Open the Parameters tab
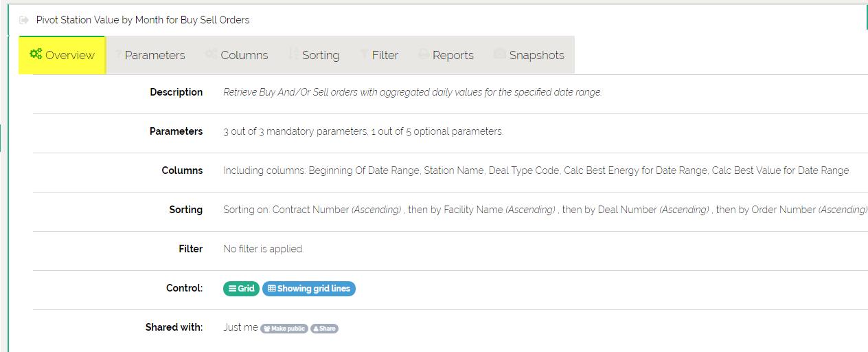Image resolution: width=868 pixels, height=352 pixels. tap(155, 55)
